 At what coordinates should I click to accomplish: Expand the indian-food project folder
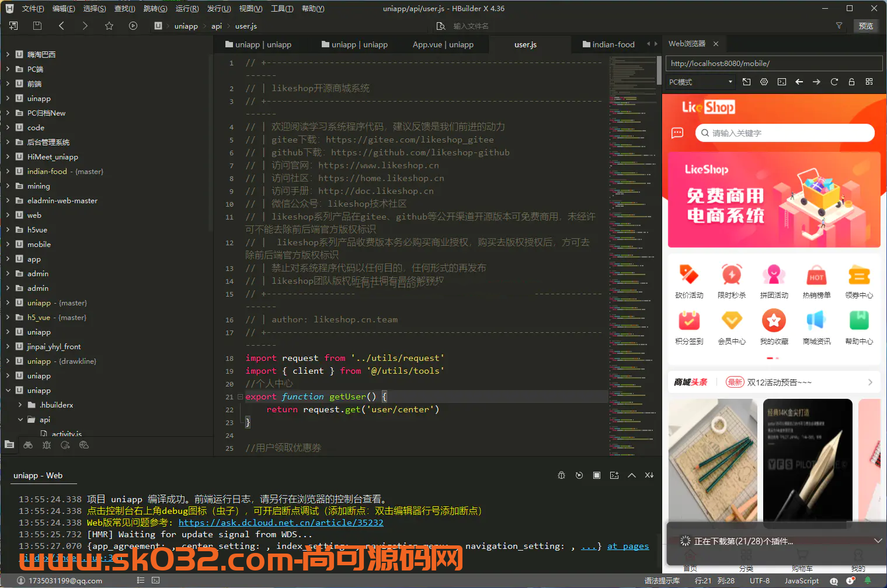point(8,171)
